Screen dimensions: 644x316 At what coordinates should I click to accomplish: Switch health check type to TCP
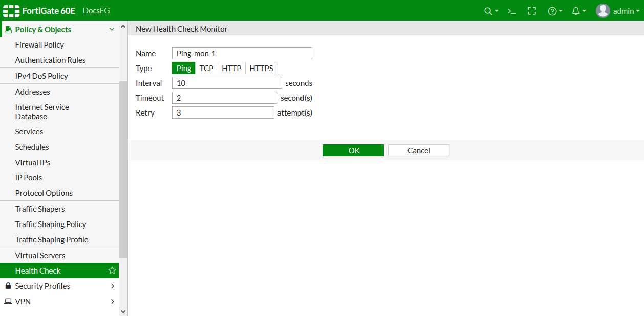tap(206, 67)
